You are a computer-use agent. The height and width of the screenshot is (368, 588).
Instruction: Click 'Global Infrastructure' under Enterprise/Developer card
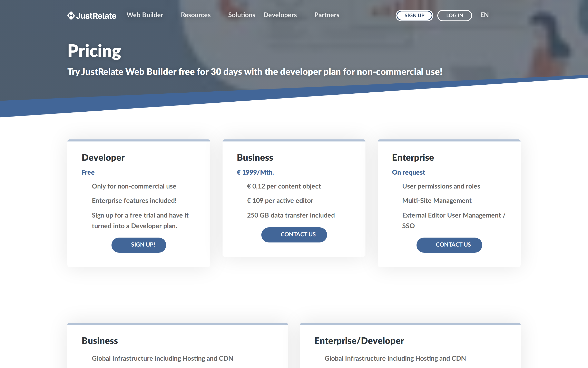(x=395, y=358)
